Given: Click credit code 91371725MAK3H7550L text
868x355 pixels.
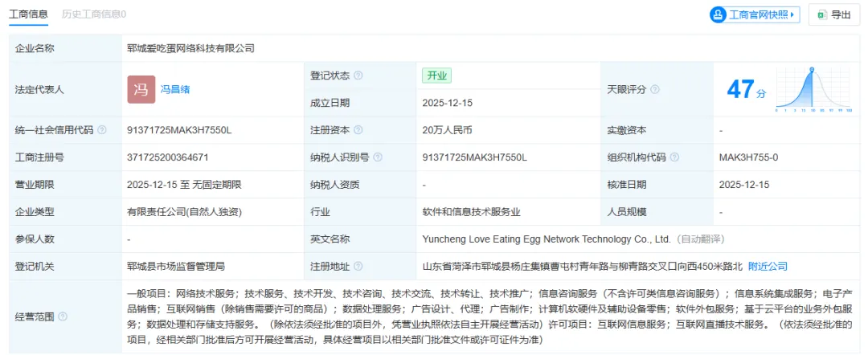Looking at the screenshot, I should pos(179,130).
